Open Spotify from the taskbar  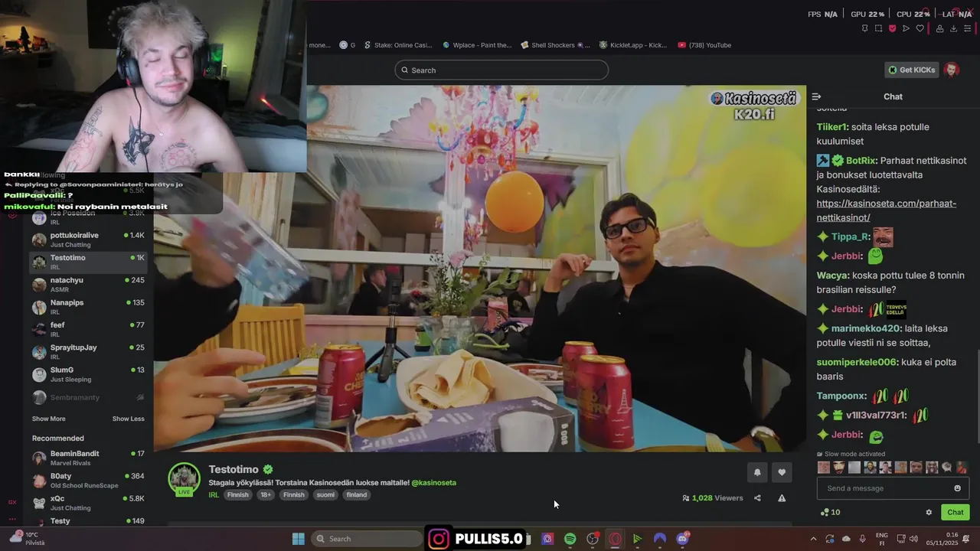570,539
